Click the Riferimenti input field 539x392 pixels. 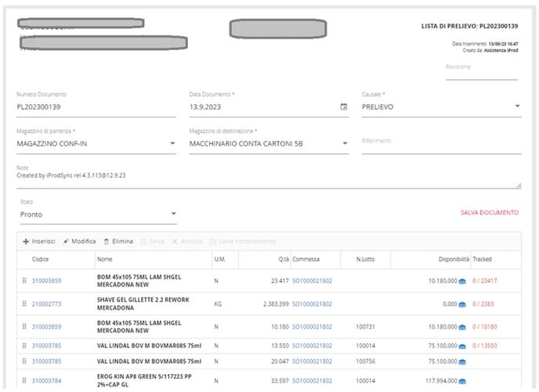(x=441, y=143)
